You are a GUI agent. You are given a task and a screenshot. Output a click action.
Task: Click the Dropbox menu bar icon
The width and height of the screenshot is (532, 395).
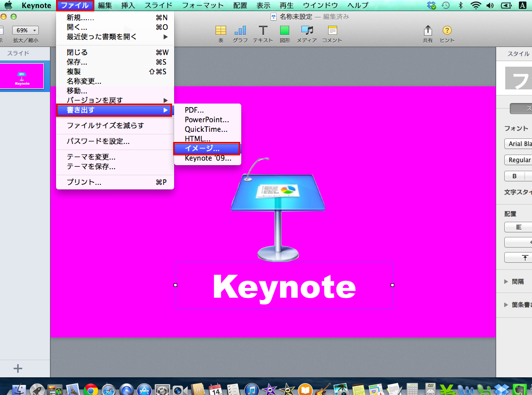pos(432,5)
